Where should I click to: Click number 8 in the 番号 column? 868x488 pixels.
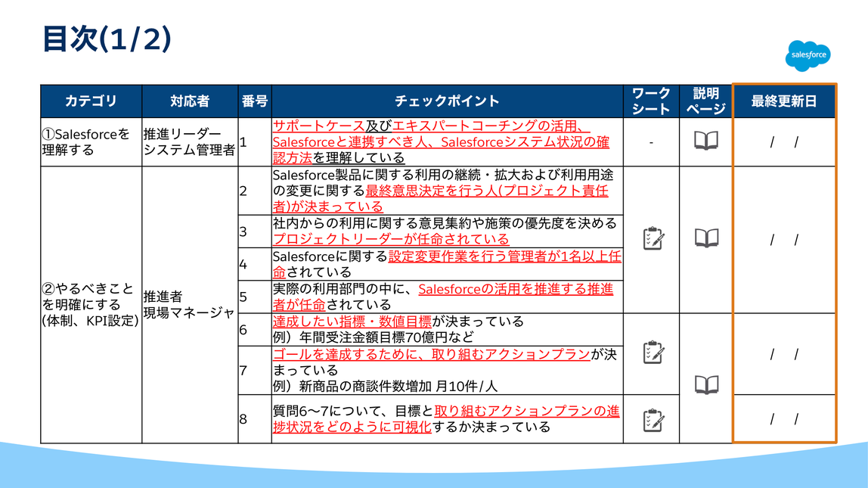click(243, 419)
